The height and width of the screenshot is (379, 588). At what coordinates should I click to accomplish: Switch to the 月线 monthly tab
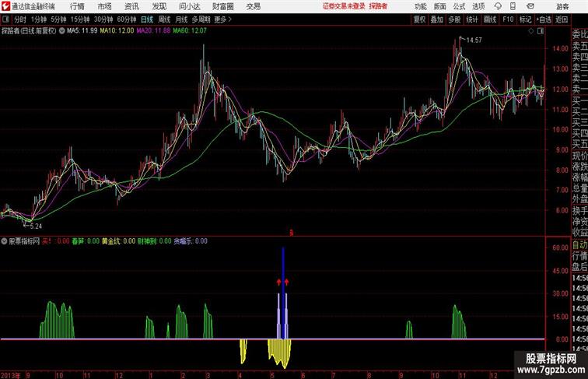[181, 19]
